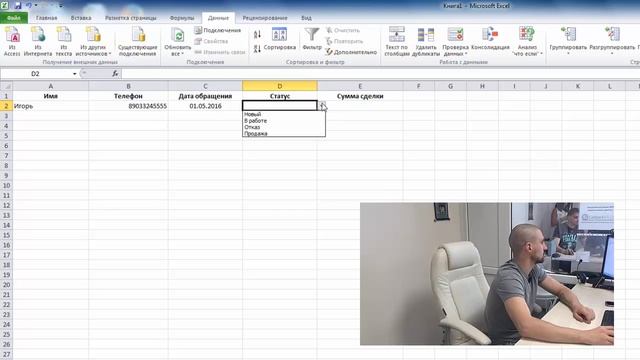Click the Undo icon in quick access toolbar
Screen dimensions: 640x360
coord(29,6)
